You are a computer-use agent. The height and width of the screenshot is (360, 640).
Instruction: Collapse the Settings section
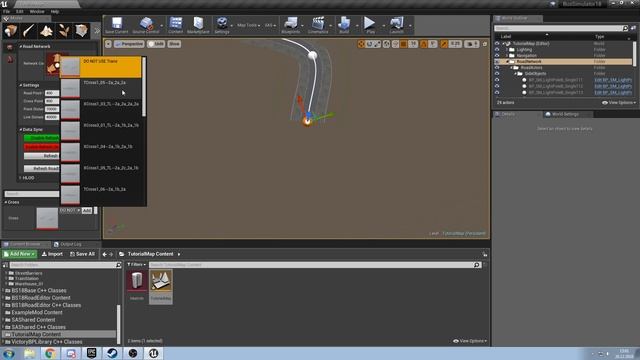(21, 85)
